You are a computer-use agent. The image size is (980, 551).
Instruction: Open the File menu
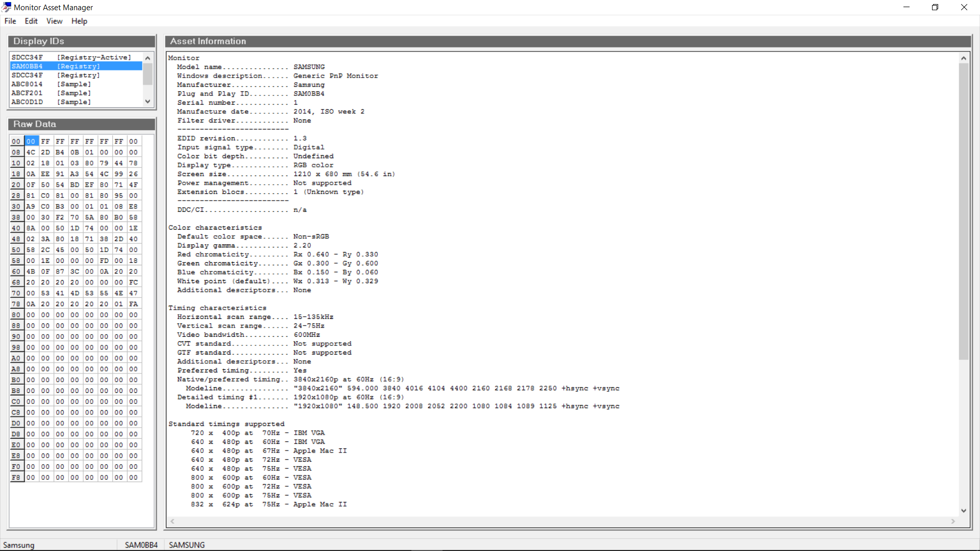10,21
